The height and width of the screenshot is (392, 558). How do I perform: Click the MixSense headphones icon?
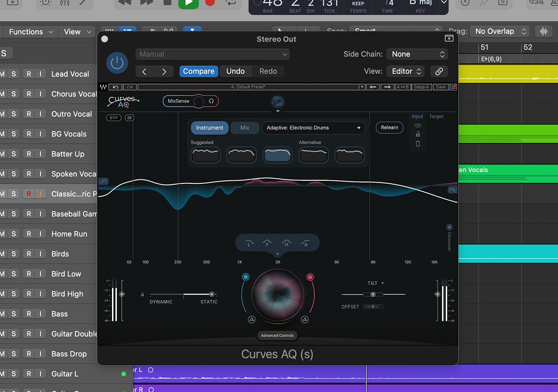coord(211,101)
